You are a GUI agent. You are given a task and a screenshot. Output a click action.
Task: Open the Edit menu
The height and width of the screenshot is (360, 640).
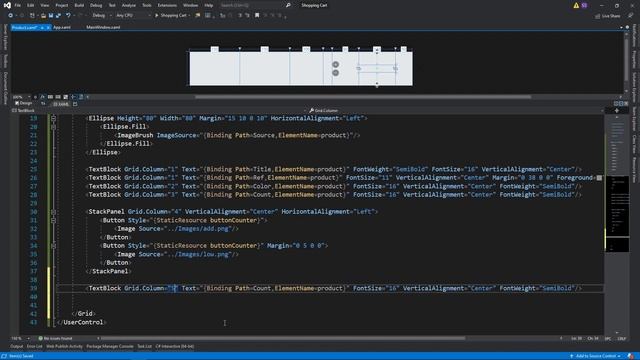tap(31, 5)
